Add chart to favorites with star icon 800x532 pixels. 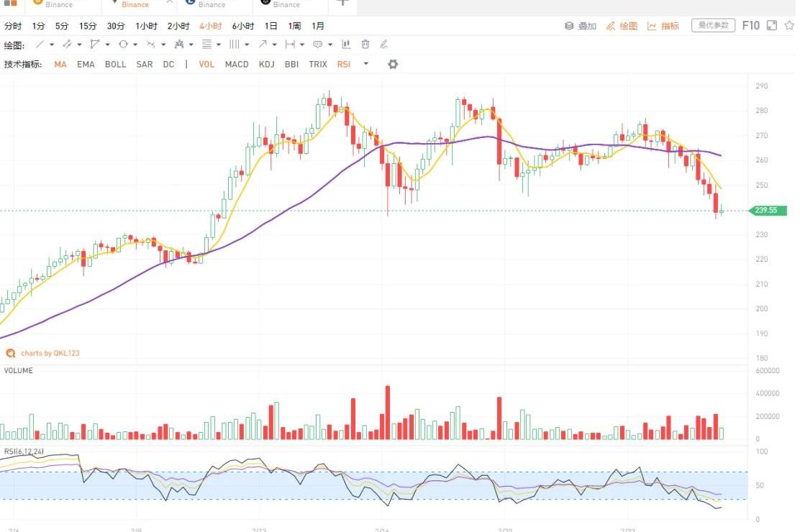[x=788, y=26]
